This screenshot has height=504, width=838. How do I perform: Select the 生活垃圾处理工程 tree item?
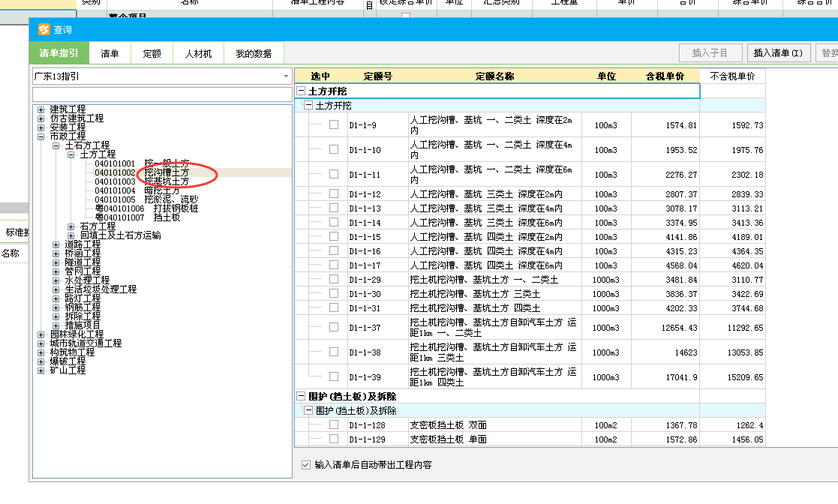point(101,289)
